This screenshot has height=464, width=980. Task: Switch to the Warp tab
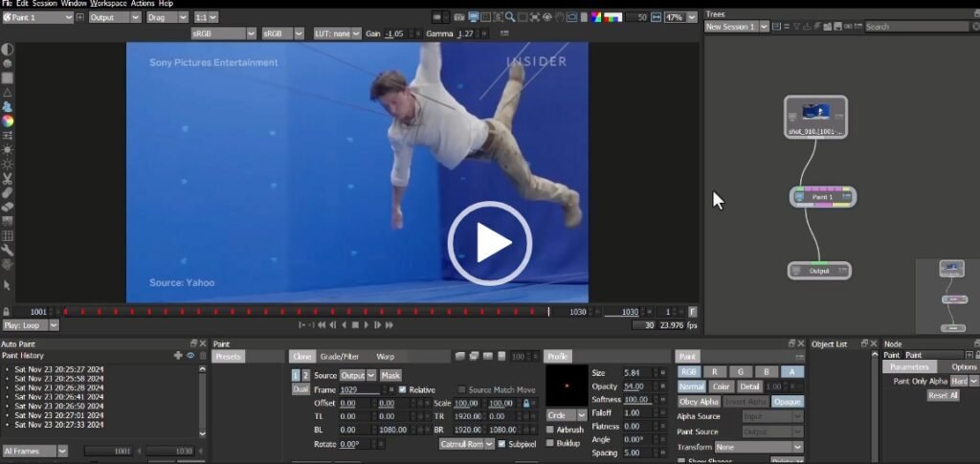tap(385, 357)
